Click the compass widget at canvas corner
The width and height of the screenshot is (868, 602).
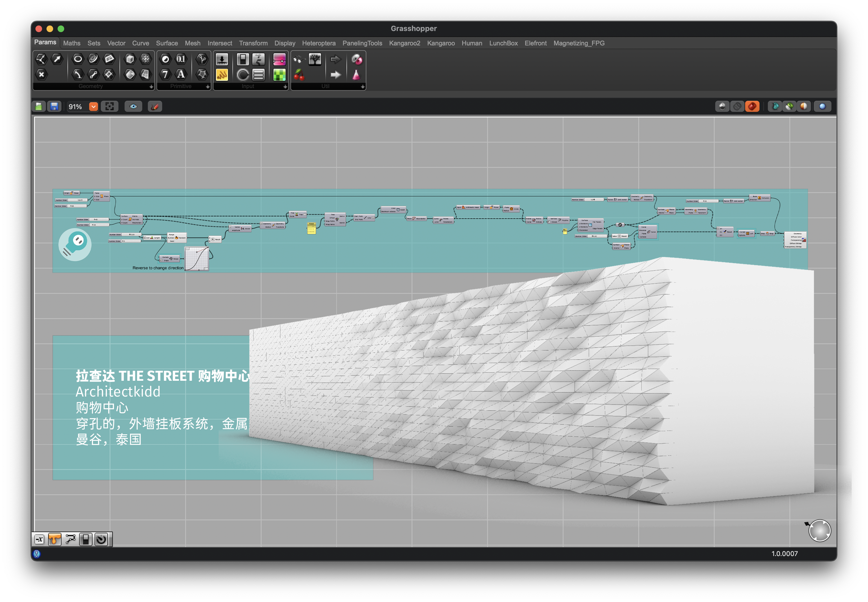(820, 531)
